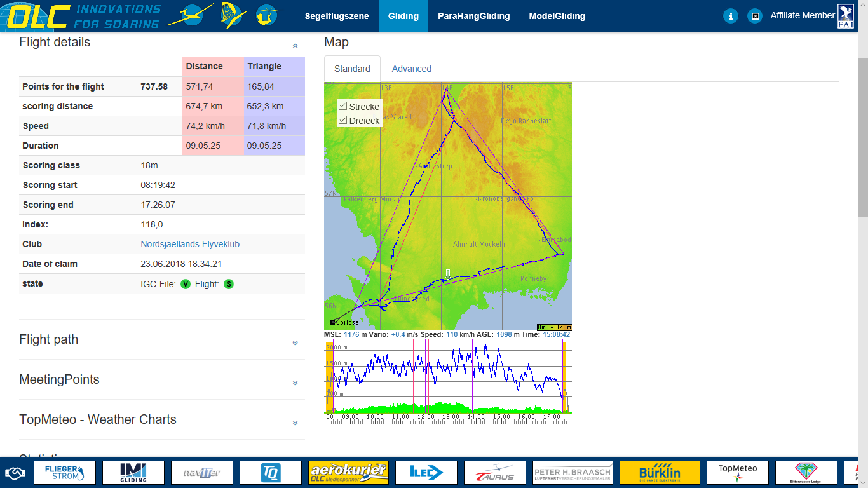The height and width of the screenshot is (488, 868).
Task: Click the handshake partners icon
Action: click(x=14, y=473)
